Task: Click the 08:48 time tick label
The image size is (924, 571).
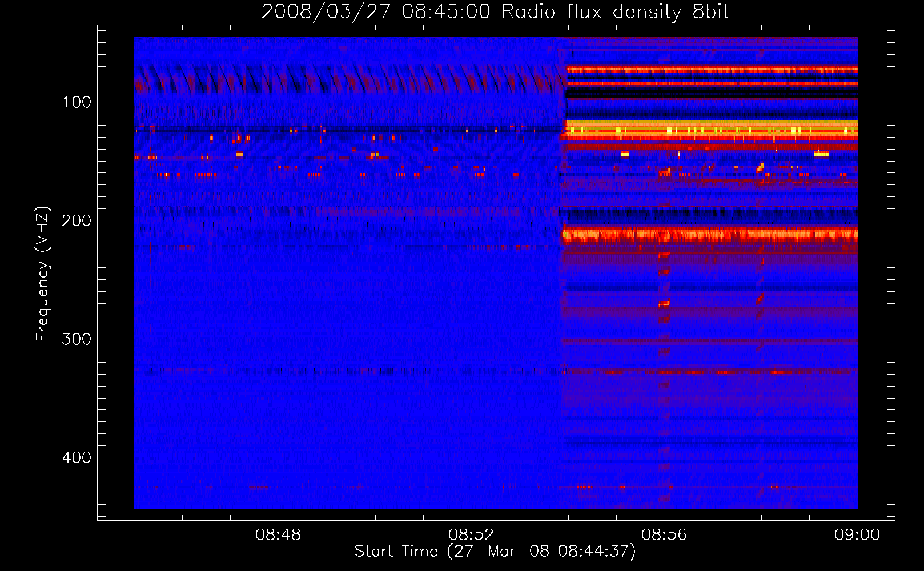Action: (x=278, y=535)
